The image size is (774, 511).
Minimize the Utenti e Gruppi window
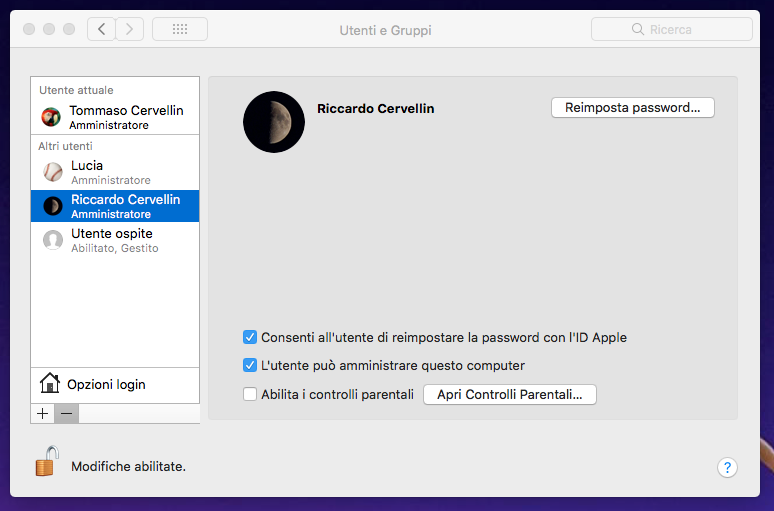(49, 29)
